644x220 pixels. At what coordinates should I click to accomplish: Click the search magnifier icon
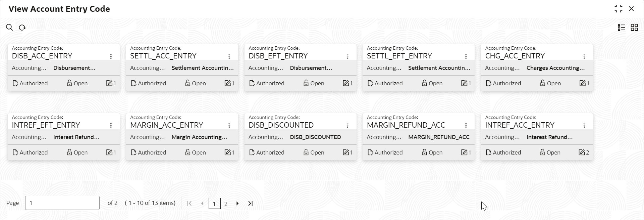coord(9,28)
